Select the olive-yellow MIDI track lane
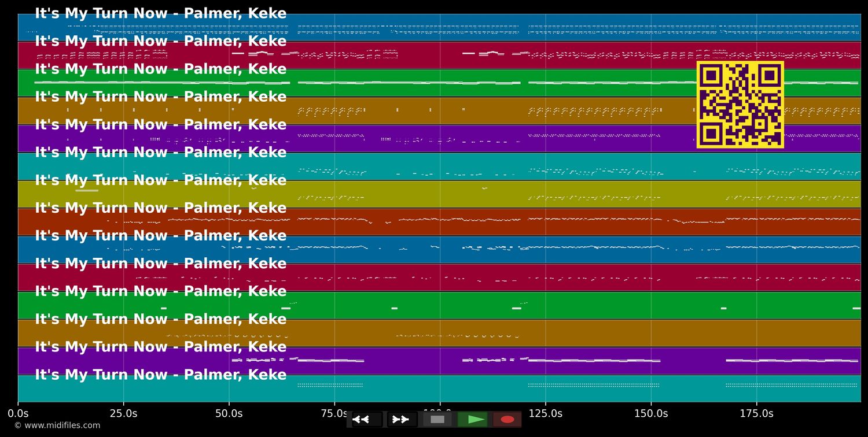This screenshot has height=437, width=868. click(x=439, y=194)
